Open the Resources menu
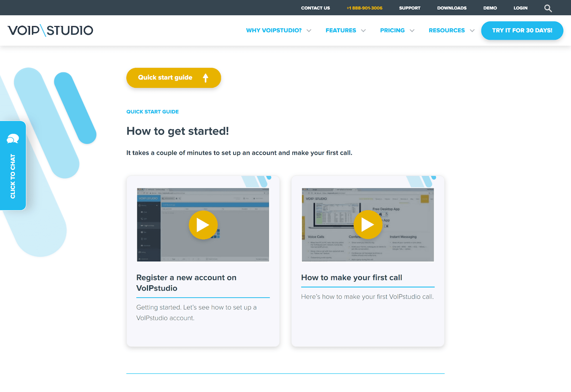 pos(447,30)
